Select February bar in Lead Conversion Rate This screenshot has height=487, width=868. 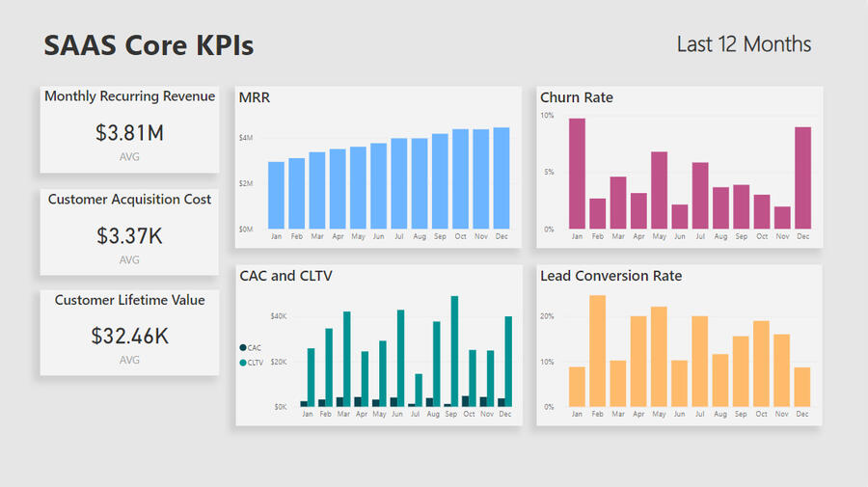click(x=597, y=351)
